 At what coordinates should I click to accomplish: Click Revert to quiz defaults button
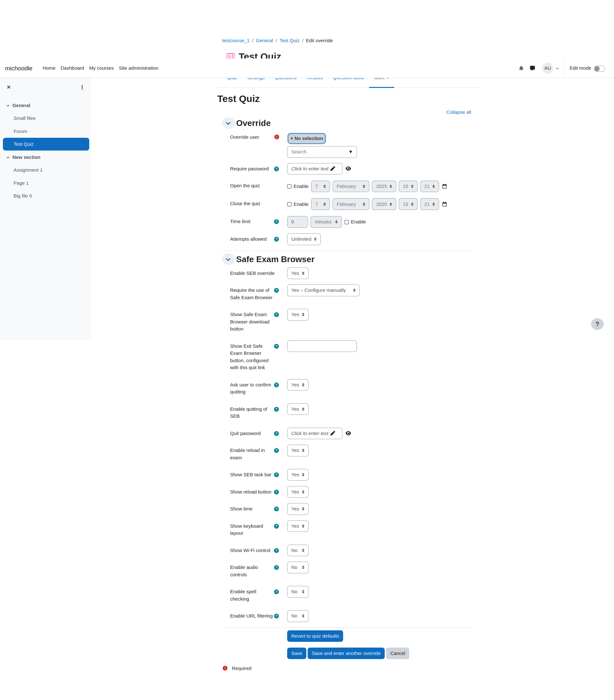[315, 636]
